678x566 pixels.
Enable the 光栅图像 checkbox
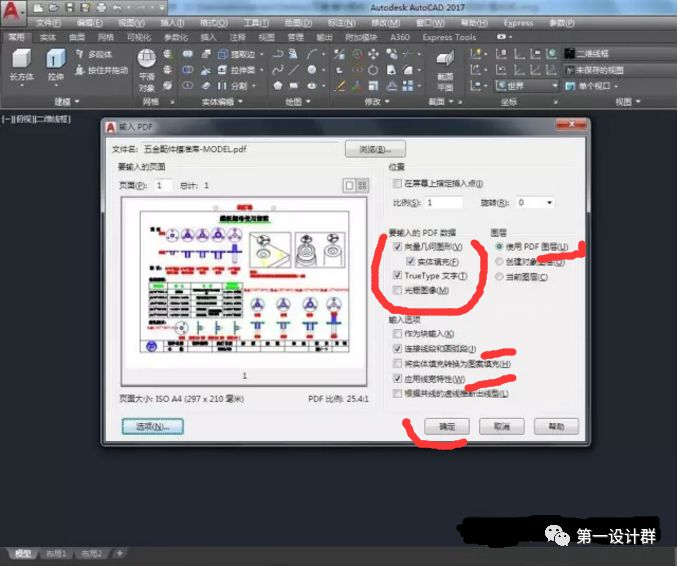point(398,290)
